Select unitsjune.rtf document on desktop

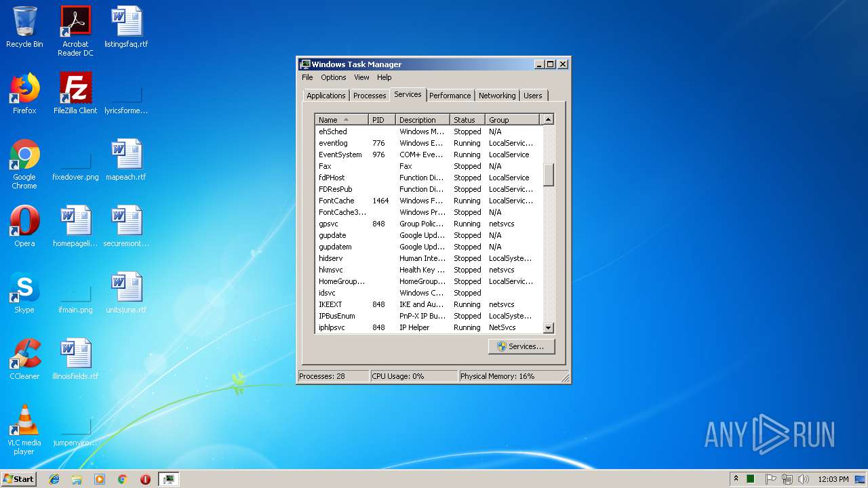point(126,293)
